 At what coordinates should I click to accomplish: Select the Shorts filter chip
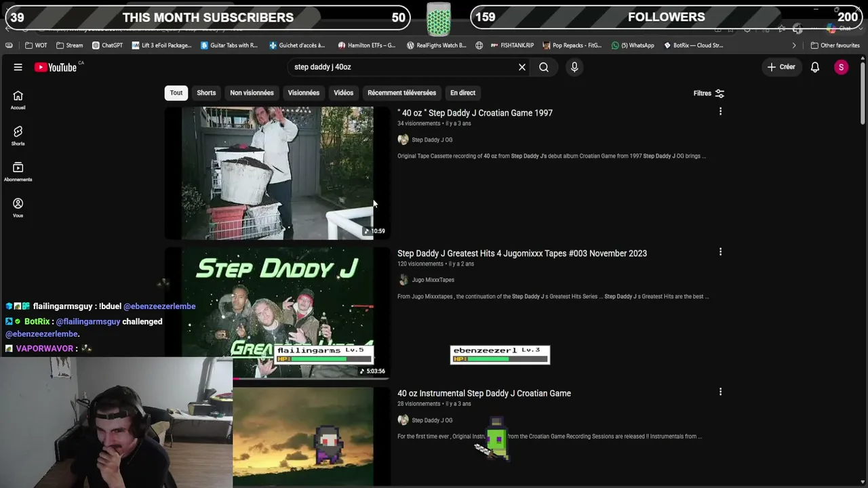(x=206, y=93)
